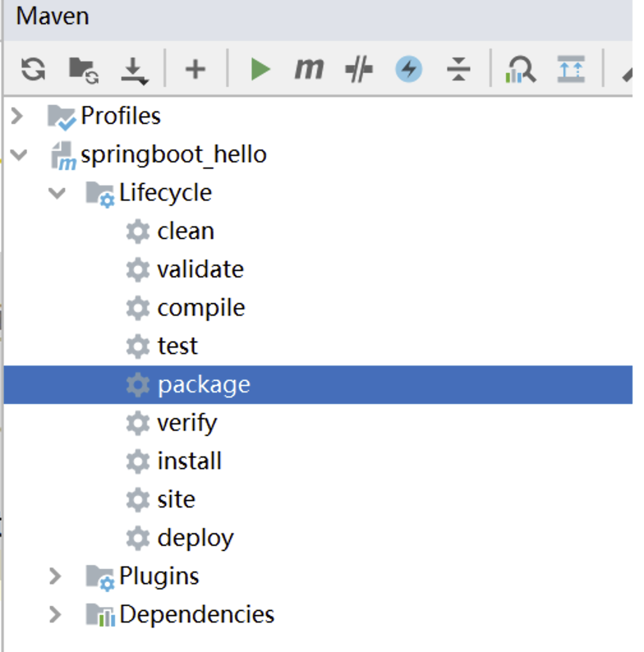Collapse the springboot_hello project node
This screenshot has height=652, width=644.
coord(19,155)
